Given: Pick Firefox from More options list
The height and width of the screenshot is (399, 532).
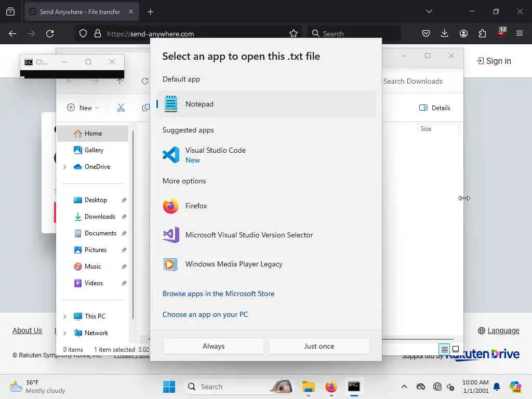Looking at the screenshot, I should pyautogui.click(x=266, y=206).
